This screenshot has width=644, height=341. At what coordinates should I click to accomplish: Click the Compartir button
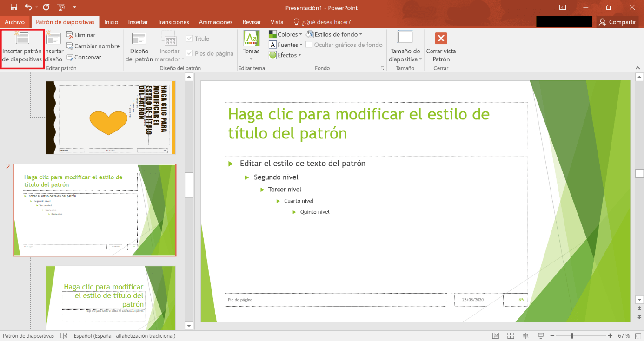[617, 22]
